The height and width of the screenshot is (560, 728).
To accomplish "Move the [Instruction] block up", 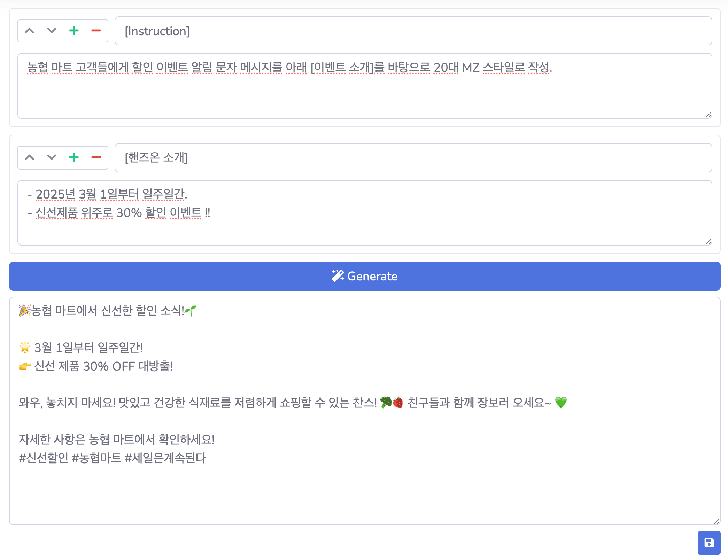I will pyautogui.click(x=30, y=31).
